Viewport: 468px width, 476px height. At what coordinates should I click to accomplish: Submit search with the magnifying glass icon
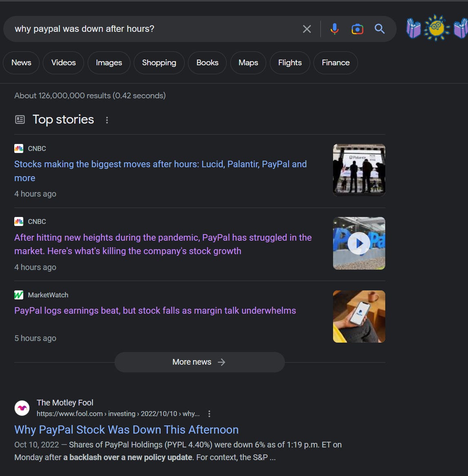point(380,29)
